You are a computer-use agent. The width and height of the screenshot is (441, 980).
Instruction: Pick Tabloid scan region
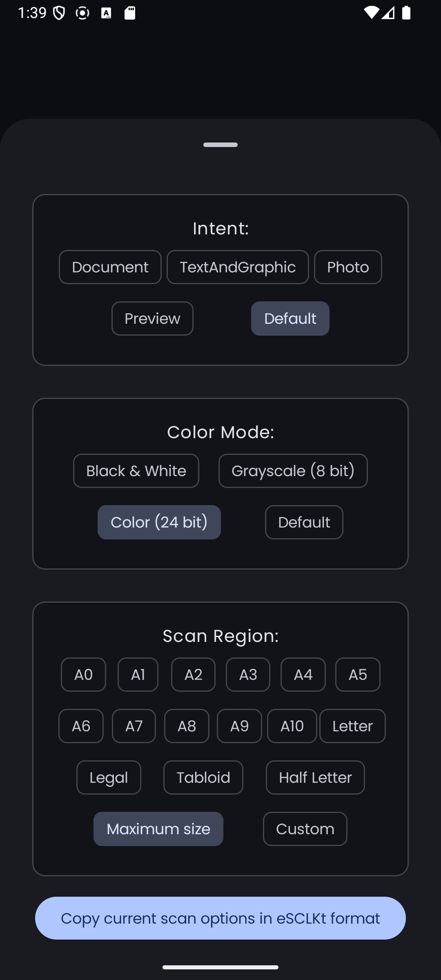203,777
